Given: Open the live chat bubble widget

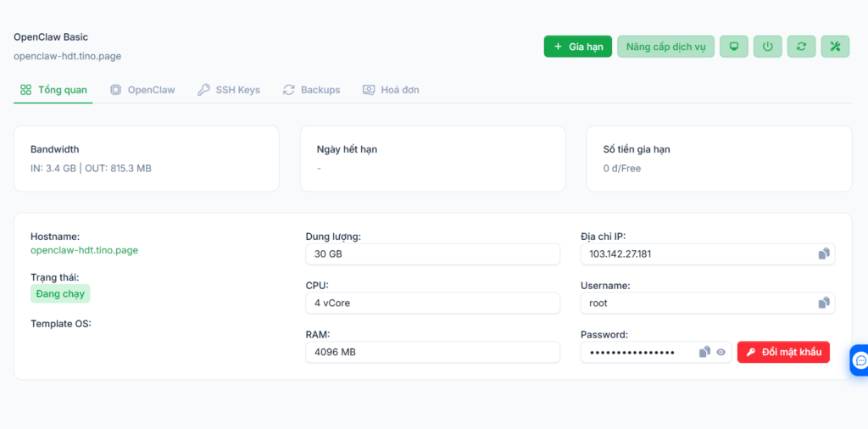Looking at the screenshot, I should coord(860,360).
